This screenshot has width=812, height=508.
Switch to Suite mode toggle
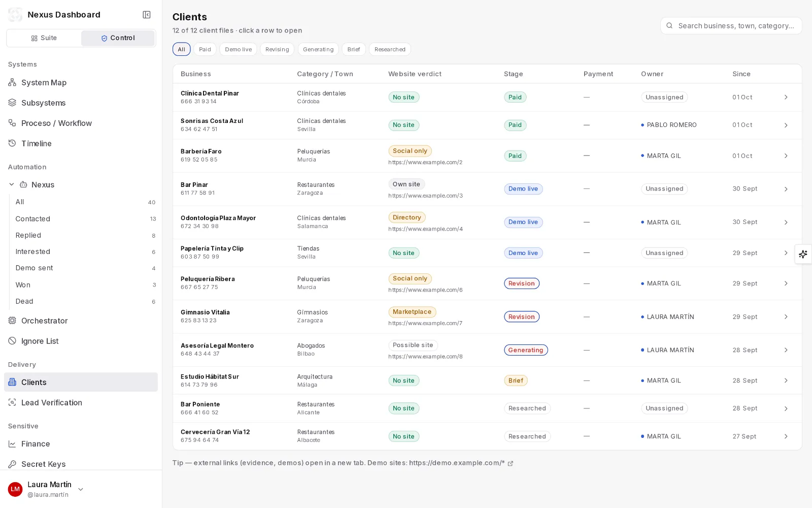point(44,38)
